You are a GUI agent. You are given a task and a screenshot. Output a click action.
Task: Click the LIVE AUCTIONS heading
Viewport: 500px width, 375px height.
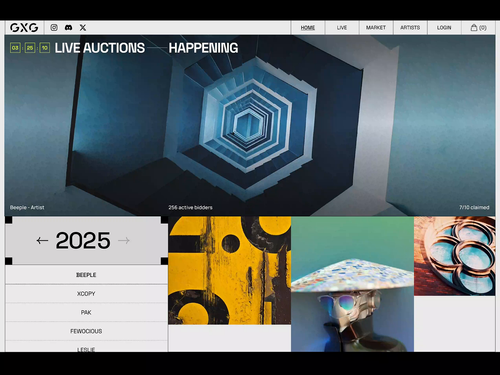100,48
